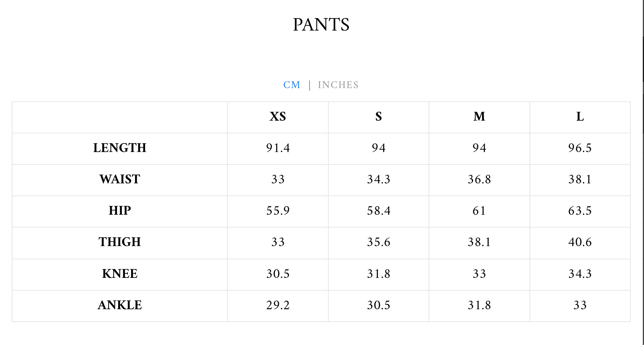This screenshot has height=345, width=644.
Task: Click the 91.4 length value for XS
Action: click(278, 148)
